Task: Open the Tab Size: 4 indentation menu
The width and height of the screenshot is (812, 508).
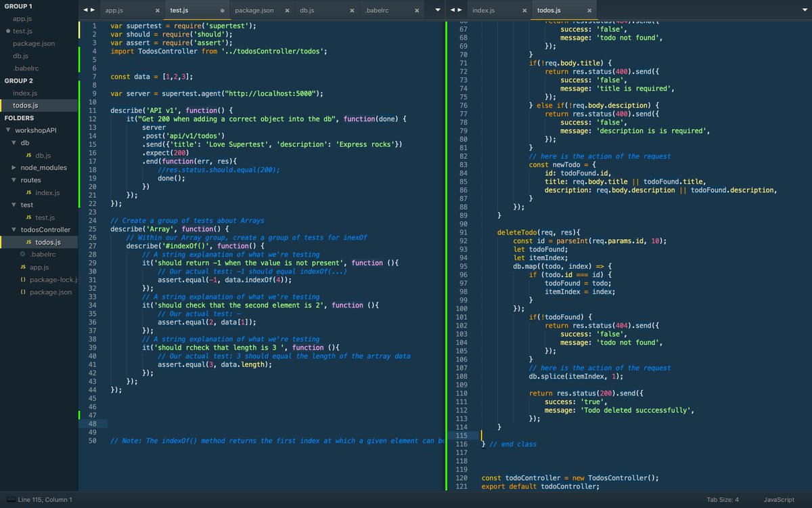Action: coord(723,500)
